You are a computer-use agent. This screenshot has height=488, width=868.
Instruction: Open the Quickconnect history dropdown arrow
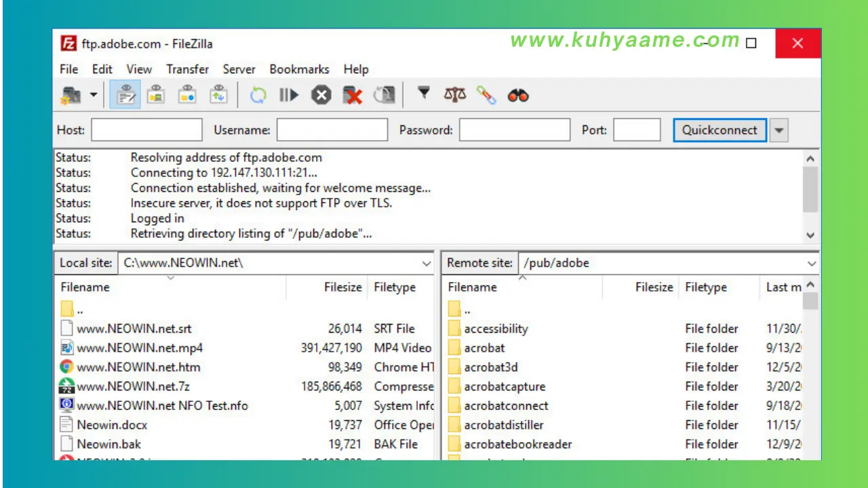tap(779, 130)
